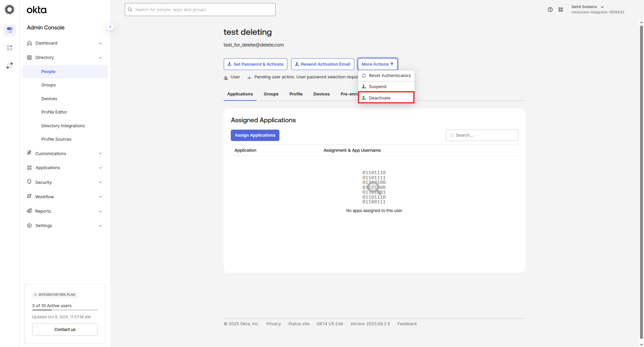Image resolution: width=644 pixels, height=347 pixels.
Task: Collapse the sidebar with the arrow button
Action: click(x=110, y=27)
